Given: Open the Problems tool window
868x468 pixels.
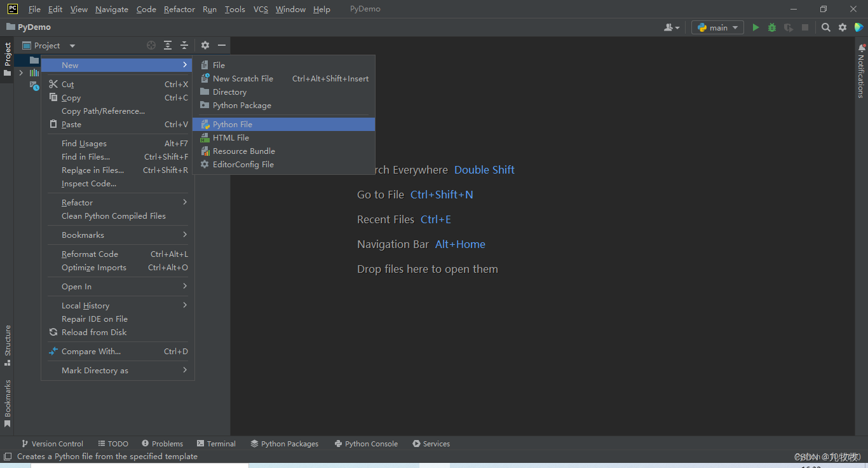Looking at the screenshot, I should [162, 444].
